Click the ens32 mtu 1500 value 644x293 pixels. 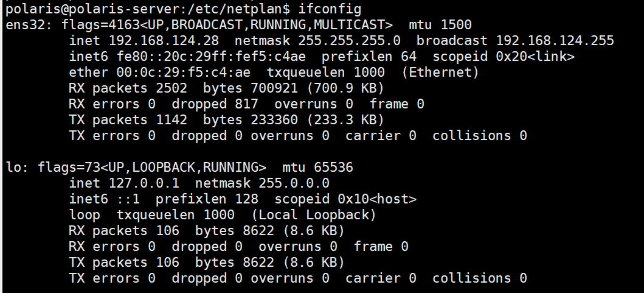tap(456, 25)
